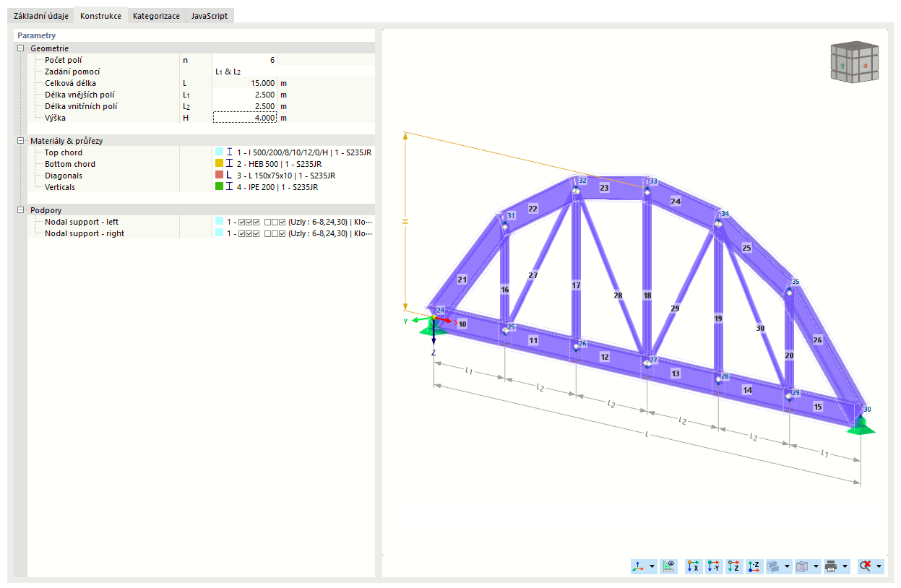This screenshot has height=588, width=901.
Task: Click the Diagonals red color swatch
Action: click(x=219, y=176)
